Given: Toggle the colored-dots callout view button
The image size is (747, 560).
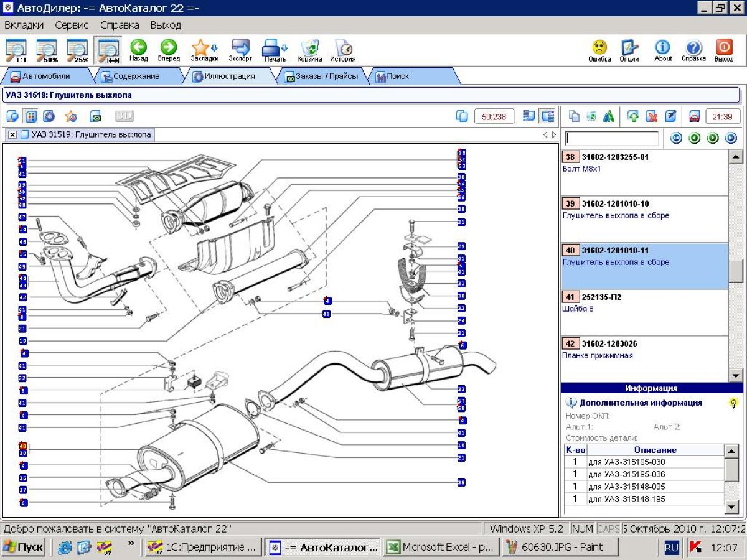Looking at the screenshot, I should (x=30, y=116).
